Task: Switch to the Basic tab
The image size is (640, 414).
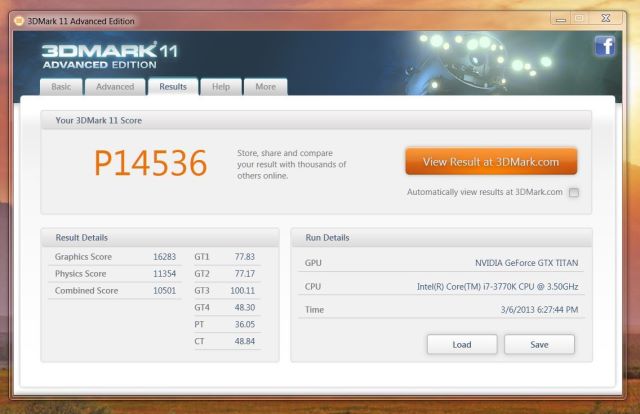Action: [61, 87]
